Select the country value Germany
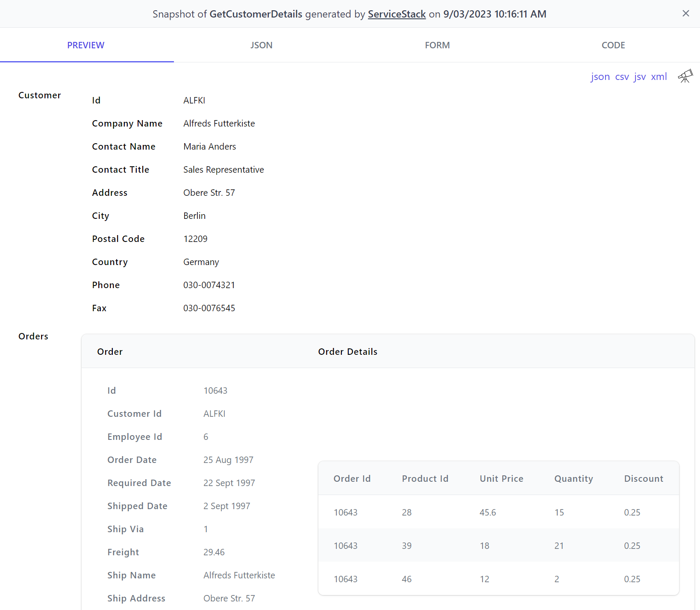The image size is (700, 610). click(x=201, y=262)
